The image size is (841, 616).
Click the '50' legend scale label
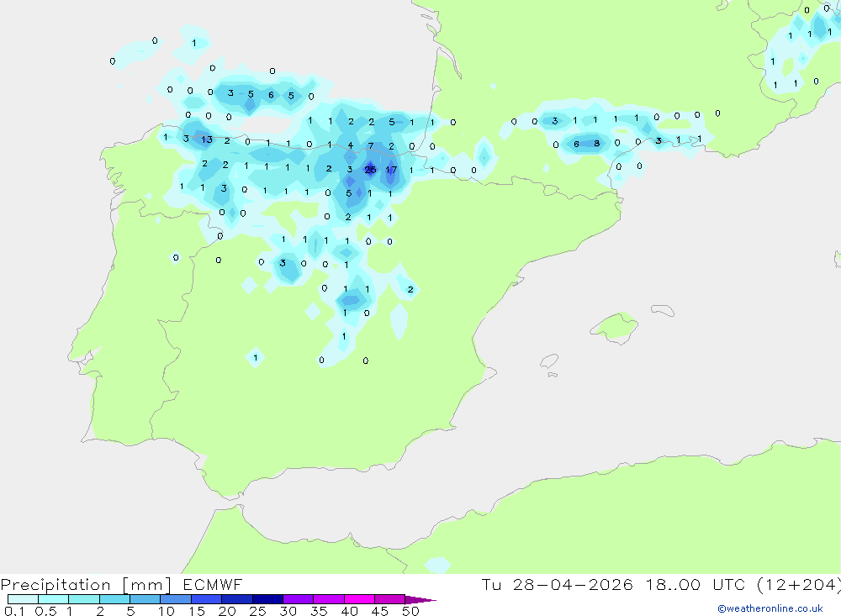[x=410, y=611]
